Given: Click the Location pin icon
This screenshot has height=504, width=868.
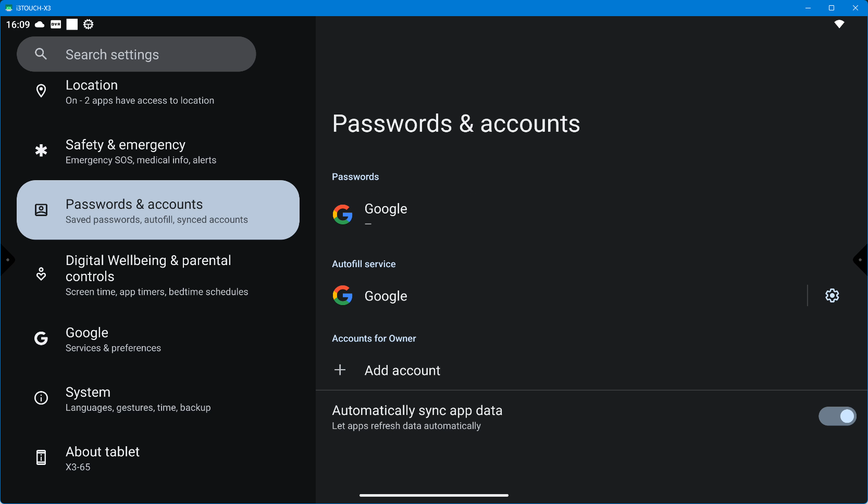Looking at the screenshot, I should [41, 91].
